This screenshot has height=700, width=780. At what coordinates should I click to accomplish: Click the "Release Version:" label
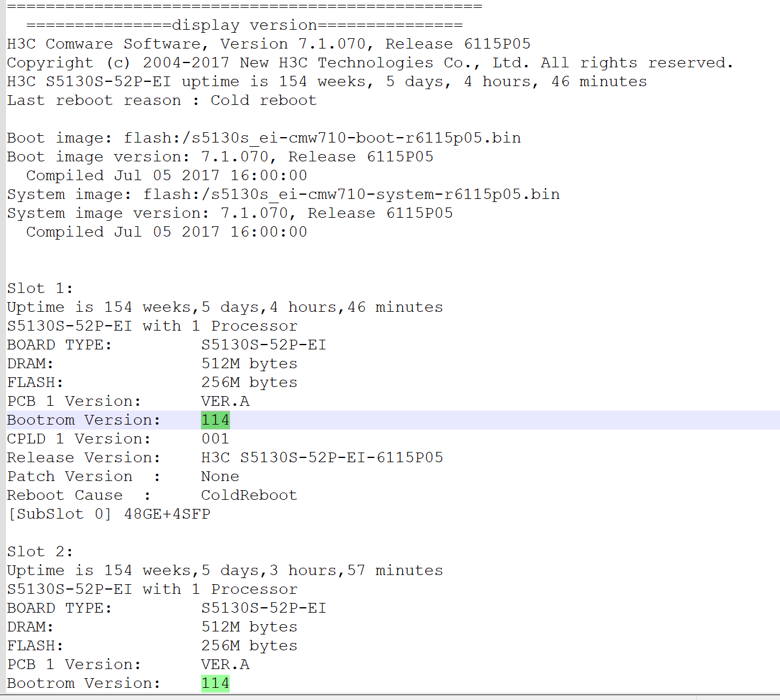[84, 458]
